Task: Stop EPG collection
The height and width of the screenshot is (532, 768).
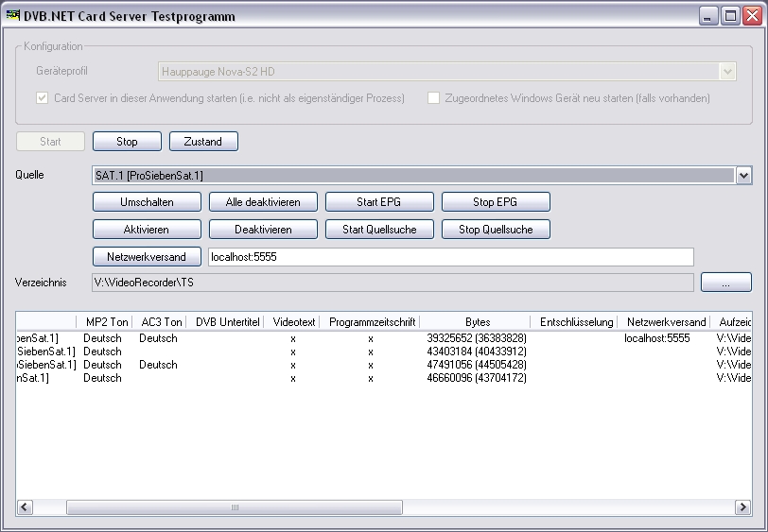Action: (496, 202)
